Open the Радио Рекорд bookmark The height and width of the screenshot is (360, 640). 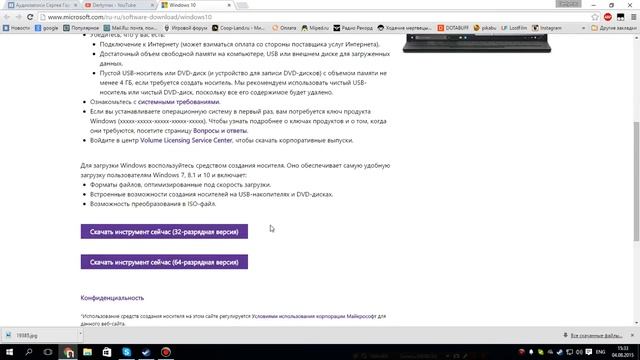(x=353, y=28)
